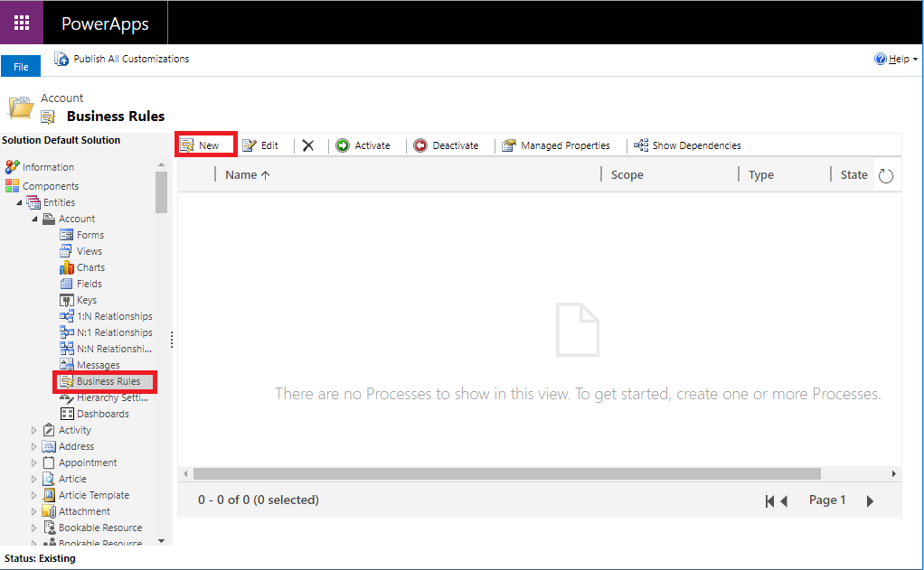This screenshot has width=924, height=570.
Task: Click the grid horizontal scrollbar thumb
Action: point(507,474)
